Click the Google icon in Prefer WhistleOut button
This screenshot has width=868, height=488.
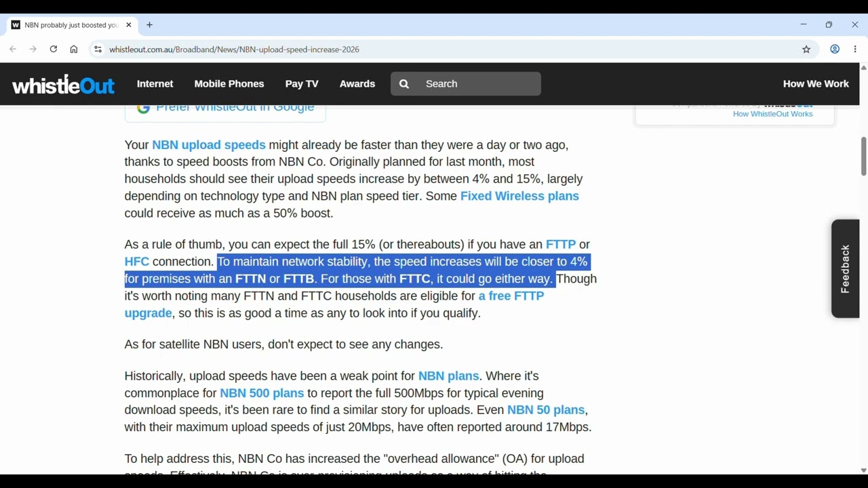click(143, 108)
